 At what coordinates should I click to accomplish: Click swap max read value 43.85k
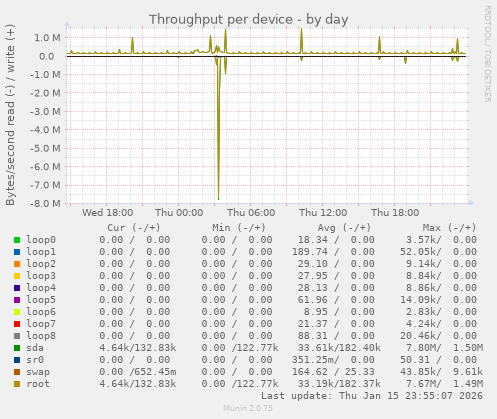420,372
